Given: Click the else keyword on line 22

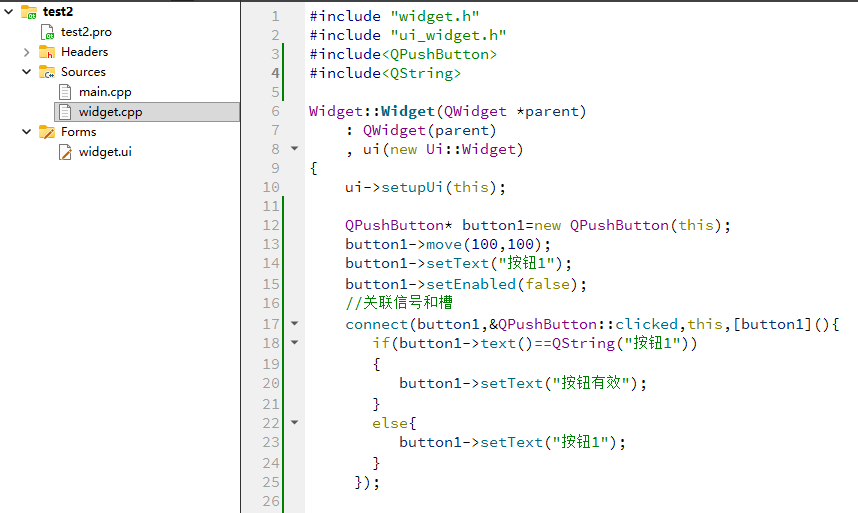Looking at the screenshot, I should pos(390,423).
